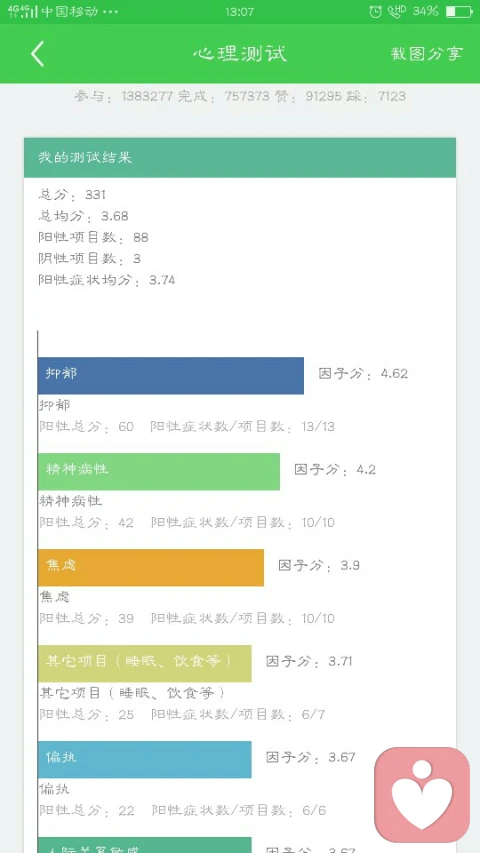
Task: Tap the participation statistics line
Action: coord(240,97)
